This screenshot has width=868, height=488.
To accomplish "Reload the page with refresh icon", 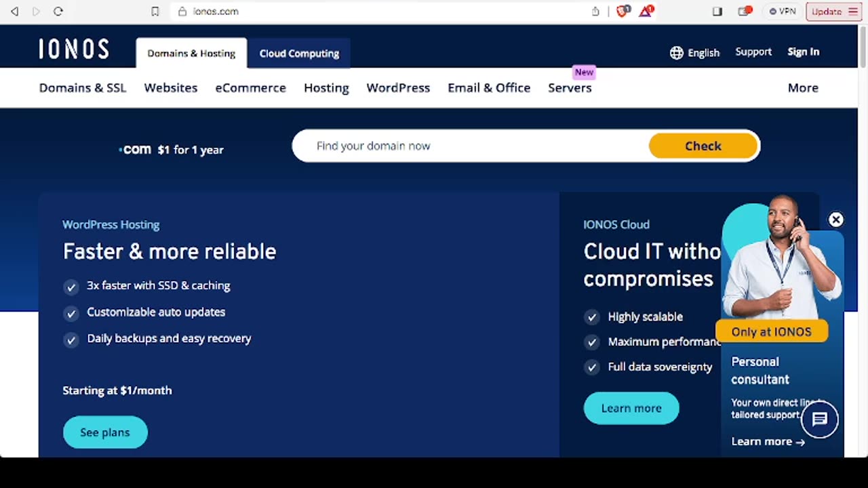I will pos(58,12).
